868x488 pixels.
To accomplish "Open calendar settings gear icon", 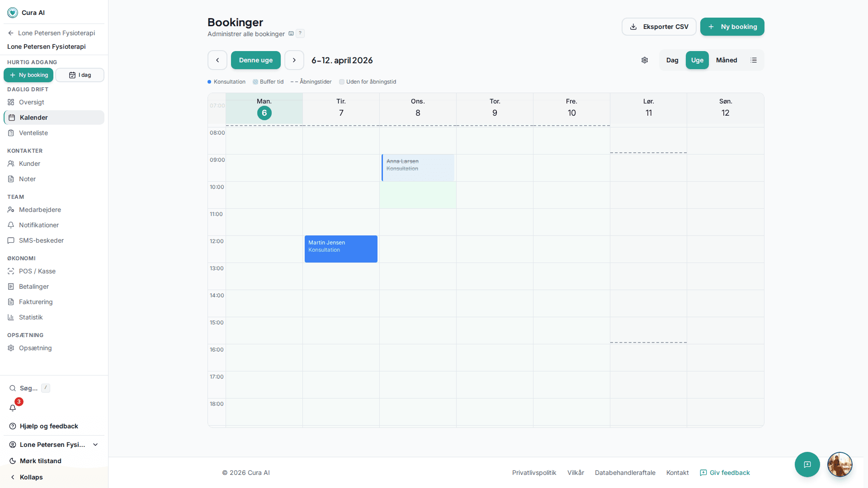I will [x=645, y=60].
